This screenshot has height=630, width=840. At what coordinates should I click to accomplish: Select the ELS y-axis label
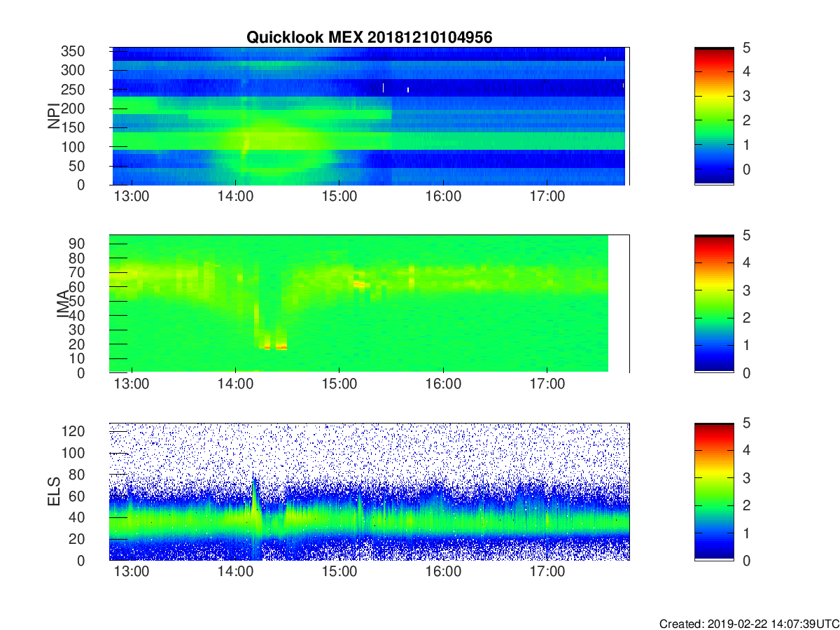click(54, 491)
